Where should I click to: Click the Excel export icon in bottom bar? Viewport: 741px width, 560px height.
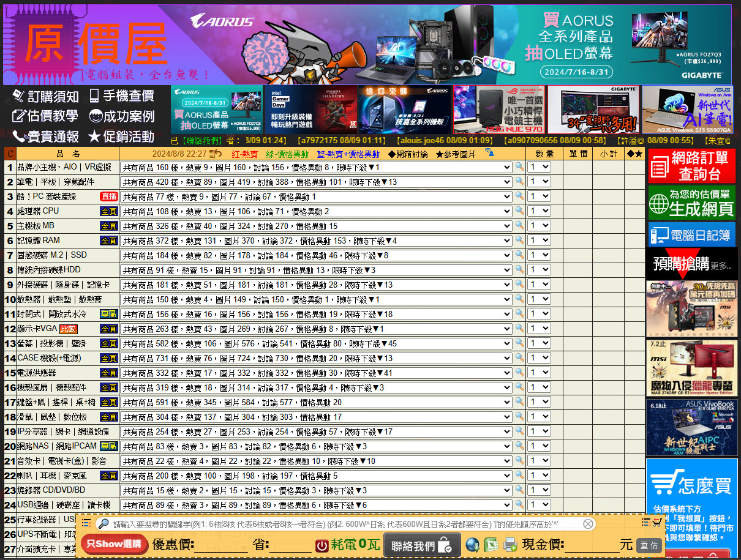tap(491, 544)
